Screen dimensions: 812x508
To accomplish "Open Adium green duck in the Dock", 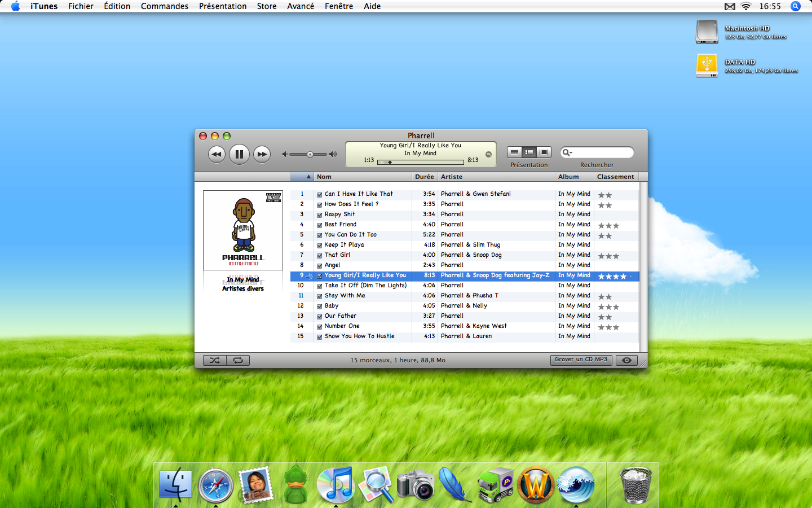I will 295,484.
